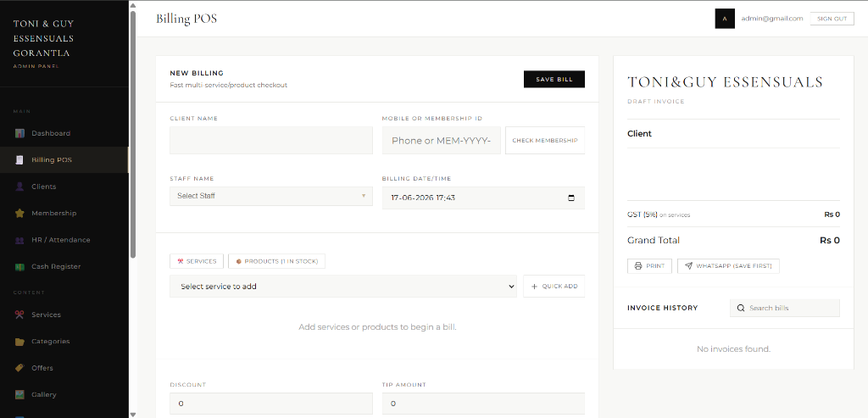Open Gallery in sidebar
Viewport: 868px width, 418px height.
tap(64, 394)
